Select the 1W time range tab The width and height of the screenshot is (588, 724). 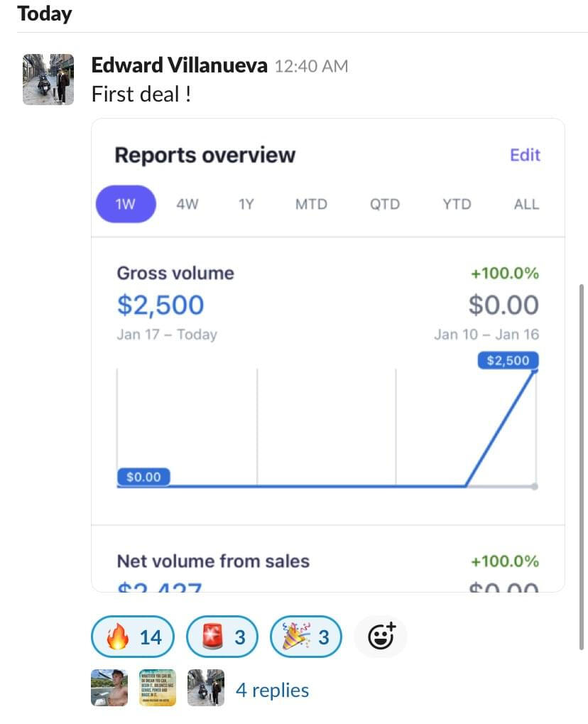tap(126, 205)
